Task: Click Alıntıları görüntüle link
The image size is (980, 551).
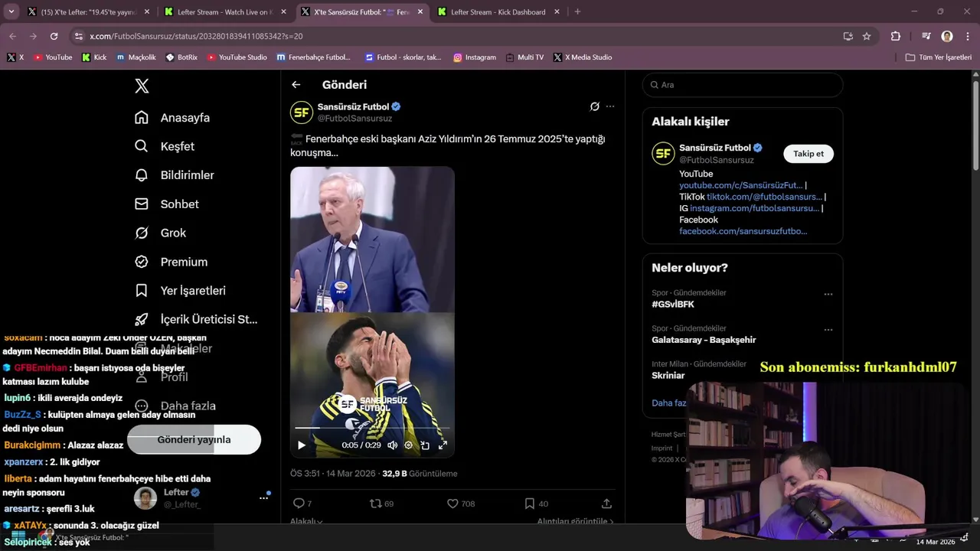Action: coord(575,521)
